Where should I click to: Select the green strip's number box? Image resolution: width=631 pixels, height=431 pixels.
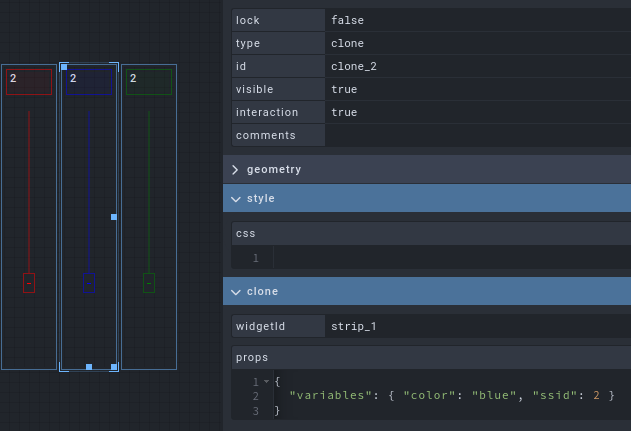click(149, 82)
